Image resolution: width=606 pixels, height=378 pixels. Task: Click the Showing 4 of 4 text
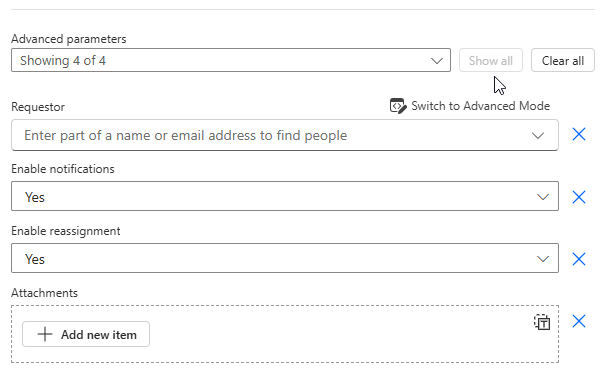(x=63, y=61)
